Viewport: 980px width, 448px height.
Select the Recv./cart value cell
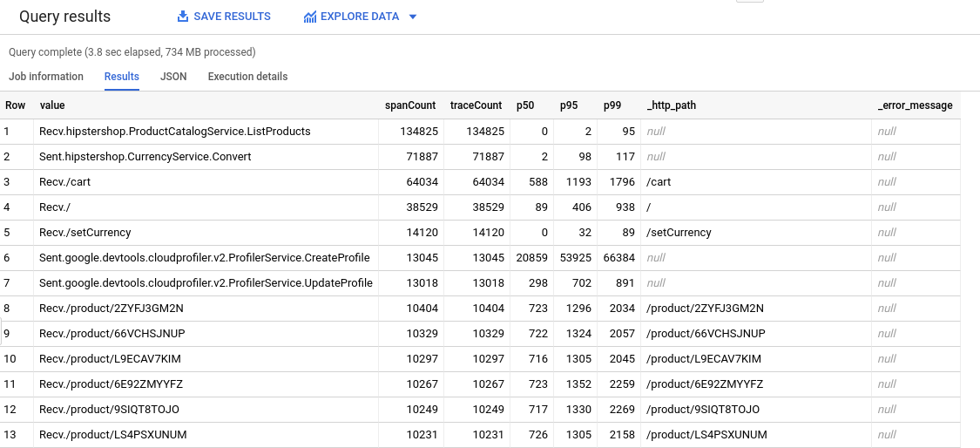65,182
